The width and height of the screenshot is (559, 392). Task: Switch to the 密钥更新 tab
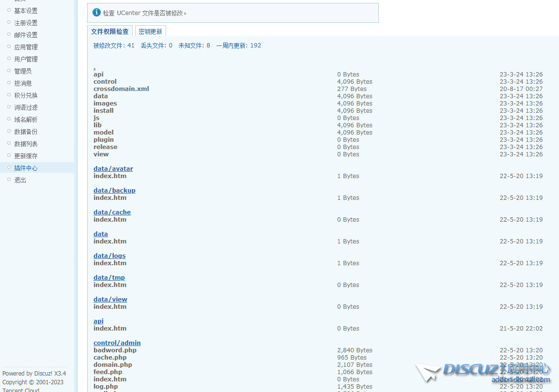pyautogui.click(x=150, y=31)
